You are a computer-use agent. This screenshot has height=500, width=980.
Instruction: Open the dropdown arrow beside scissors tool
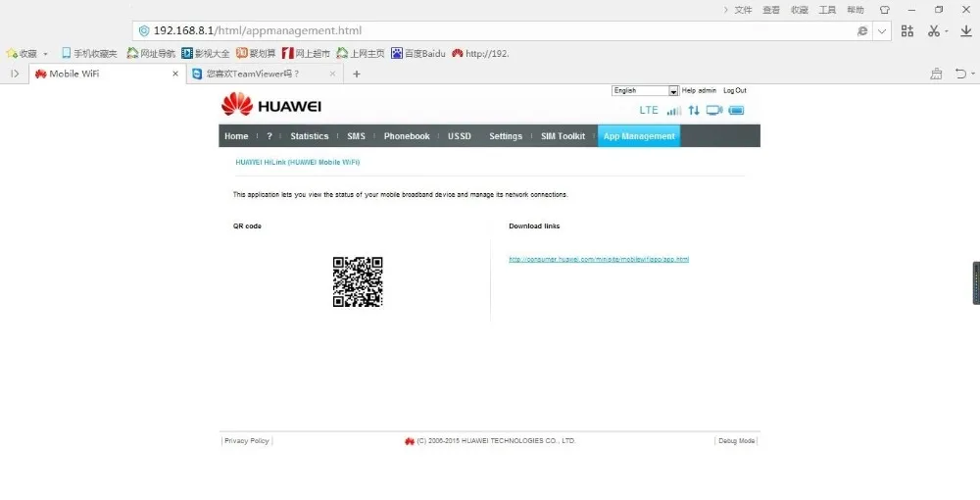947,31
